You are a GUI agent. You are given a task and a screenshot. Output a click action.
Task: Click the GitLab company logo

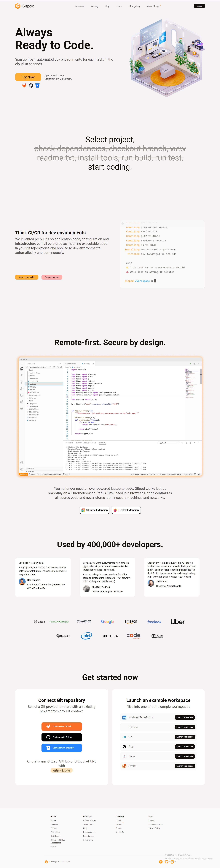(39, 622)
